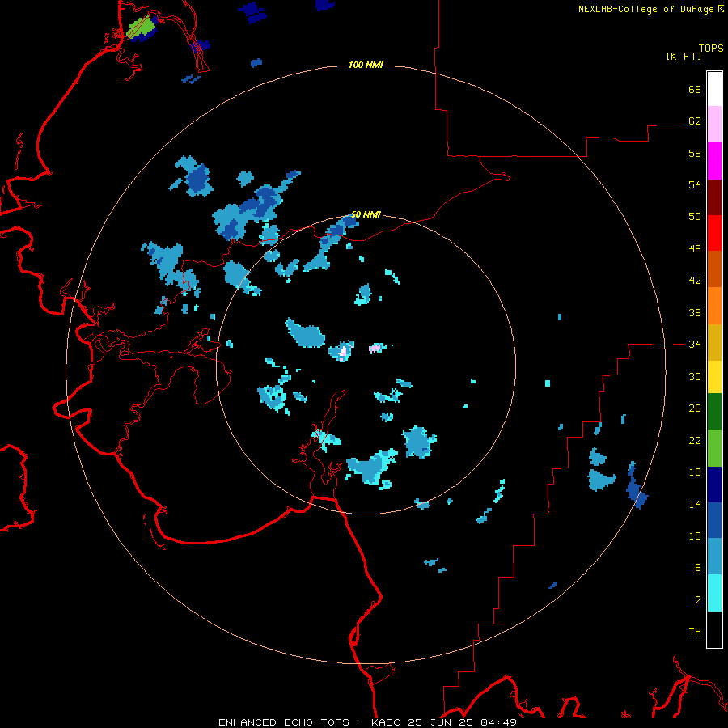
Task: Click the "26" legend value
Action: click(695, 408)
